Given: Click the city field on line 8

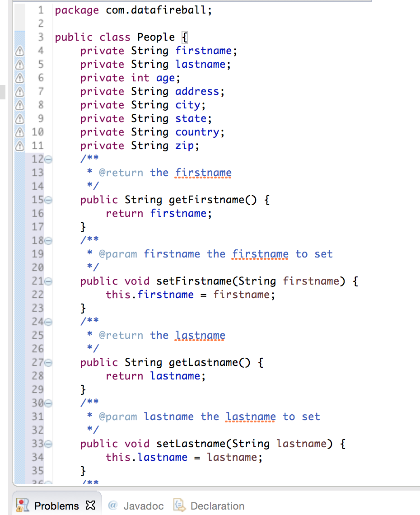Looking at the screenshot, I should click(x=188, y=105).
